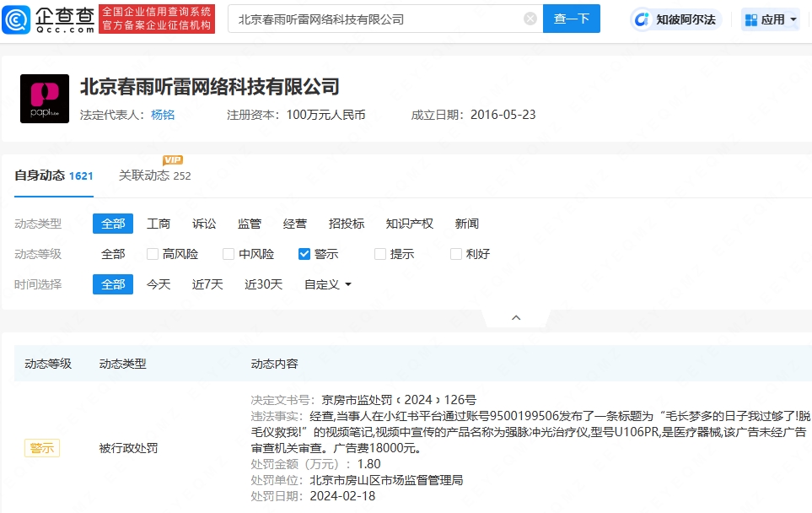Click the papi company logo thumbnail
Screen dimensions: 812x513
tap(45, 99)
